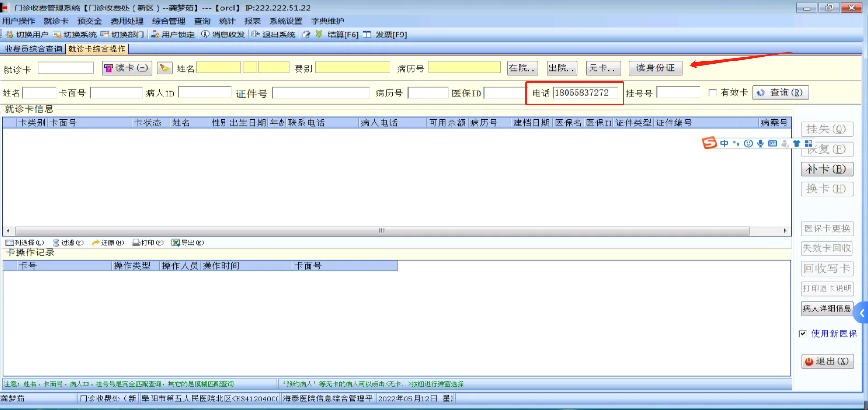Click the 打印 printer icon
Screen dimensions: 868x410
tap(136, 243)
